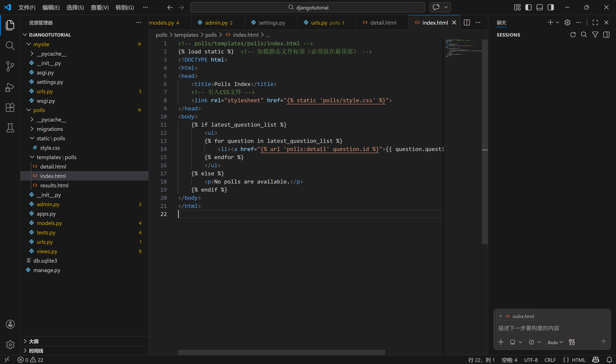Toggle the bottom panel visibility

click(539, 7)
